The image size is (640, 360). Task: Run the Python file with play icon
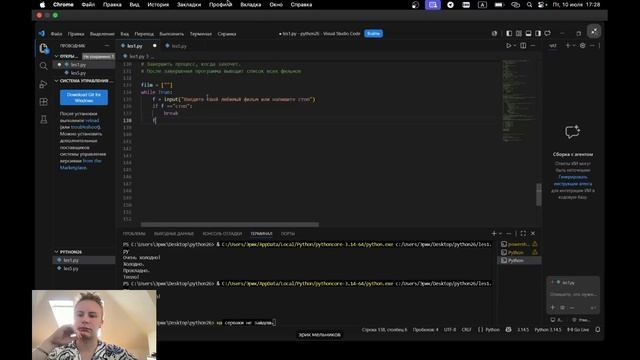point(508,46)
